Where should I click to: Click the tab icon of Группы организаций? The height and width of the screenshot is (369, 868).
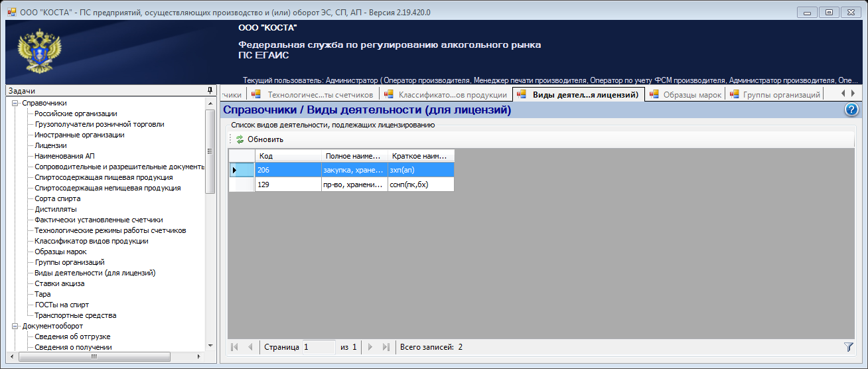[734, 94]
